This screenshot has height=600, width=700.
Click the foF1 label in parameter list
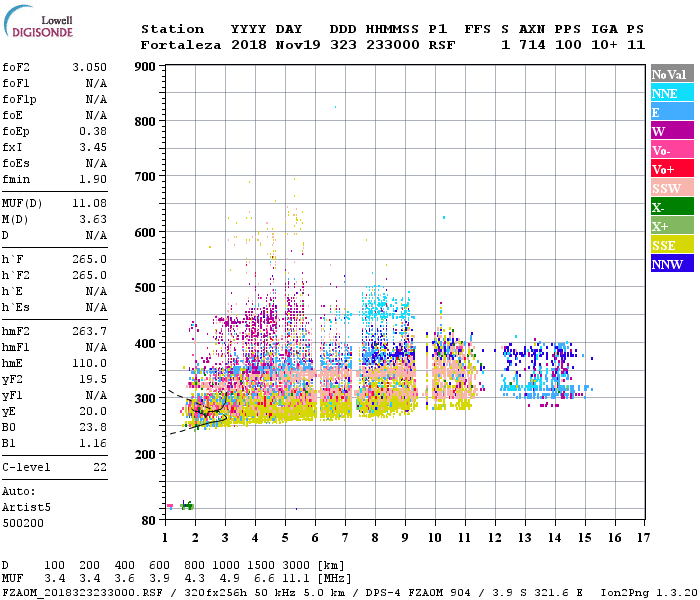16,83
